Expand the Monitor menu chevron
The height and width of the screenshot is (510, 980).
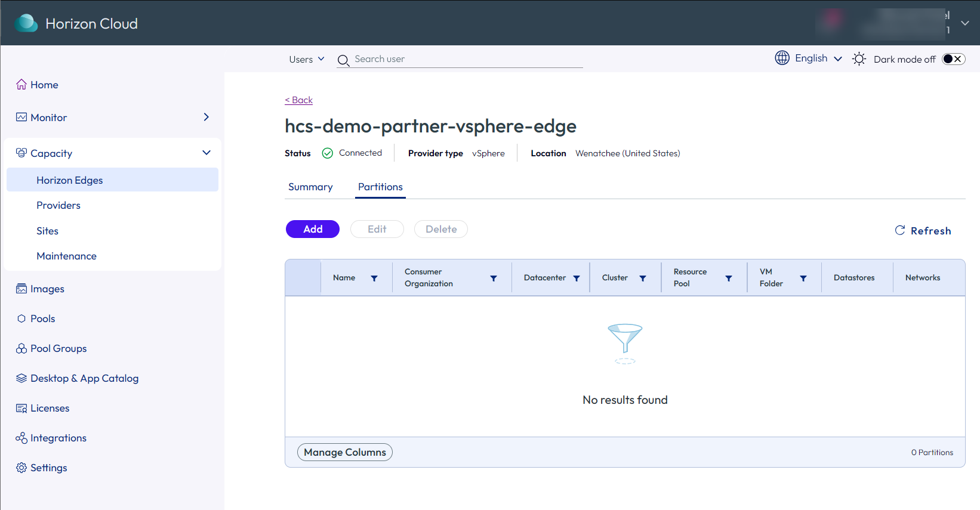point(207,117)
